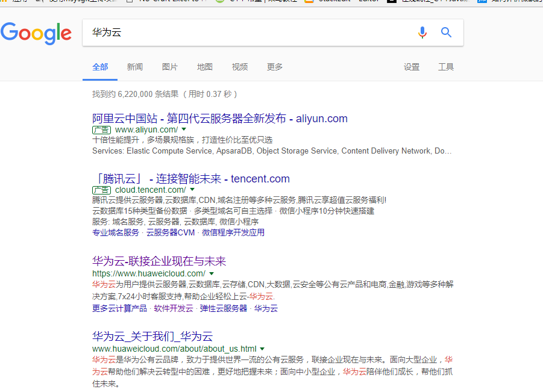Start voice search with microphone icon

point(422,33)
